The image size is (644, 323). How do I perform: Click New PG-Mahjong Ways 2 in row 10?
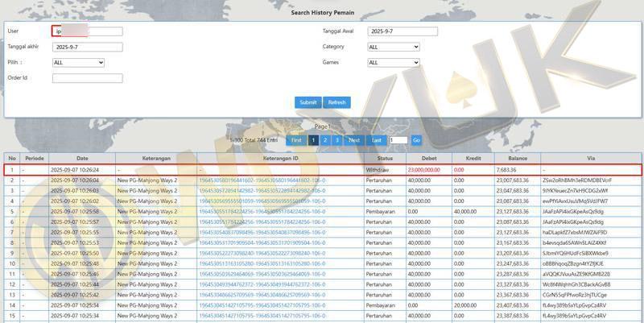pos(147,264)
